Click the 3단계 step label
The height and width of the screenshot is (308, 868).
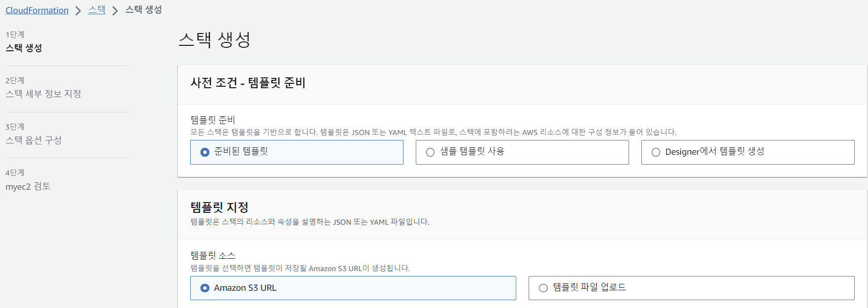tap(15, 127)
